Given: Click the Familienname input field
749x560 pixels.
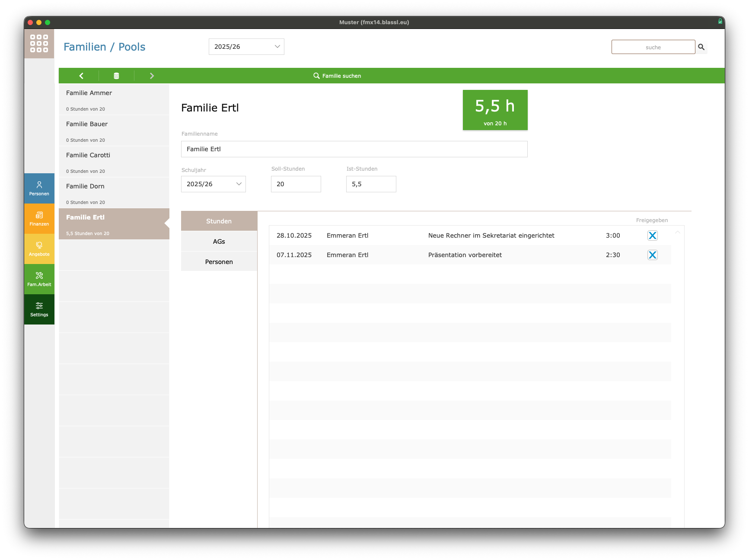Looking at the screenshot, I should [x=354, y=149].
